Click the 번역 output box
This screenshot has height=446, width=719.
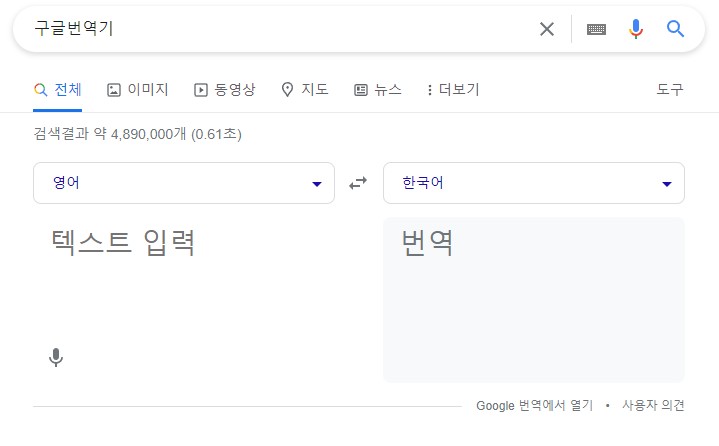pos(534,300)
